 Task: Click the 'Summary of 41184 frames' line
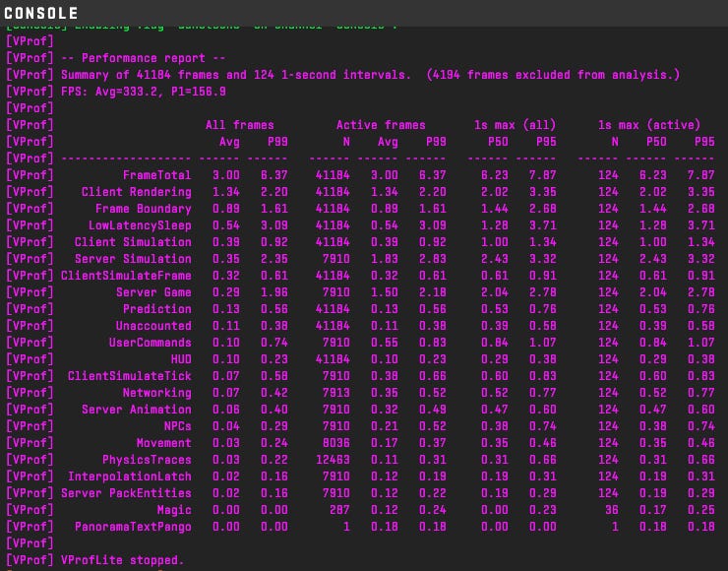click(371, 75)
